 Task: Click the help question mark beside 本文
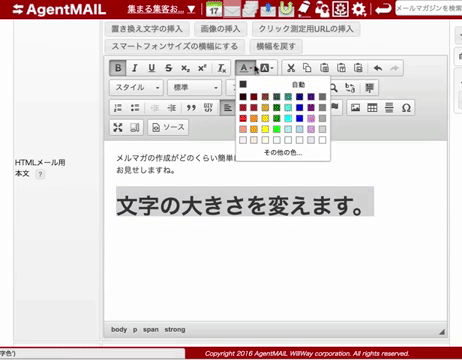(40, 174)
